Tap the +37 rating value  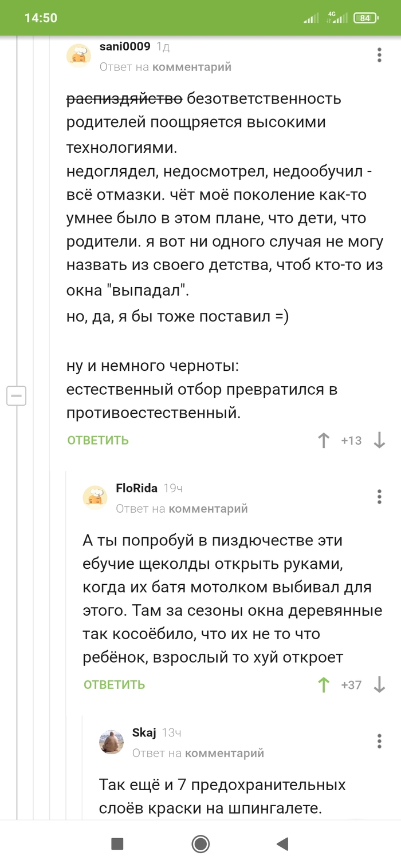352,684
